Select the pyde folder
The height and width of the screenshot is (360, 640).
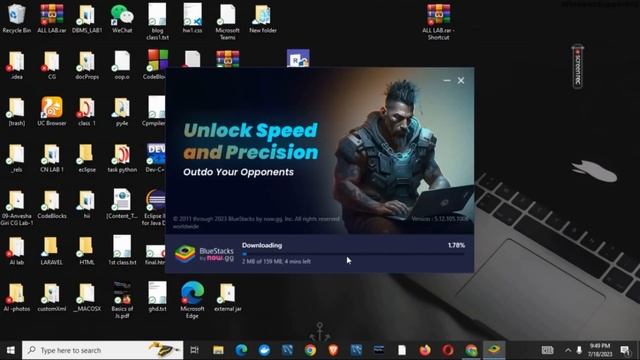coord(122,111)
